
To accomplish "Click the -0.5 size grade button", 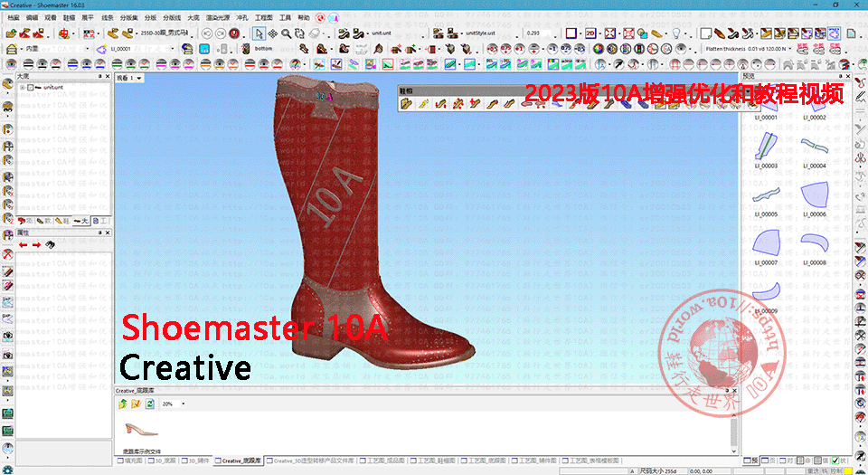I will [579, 49].
